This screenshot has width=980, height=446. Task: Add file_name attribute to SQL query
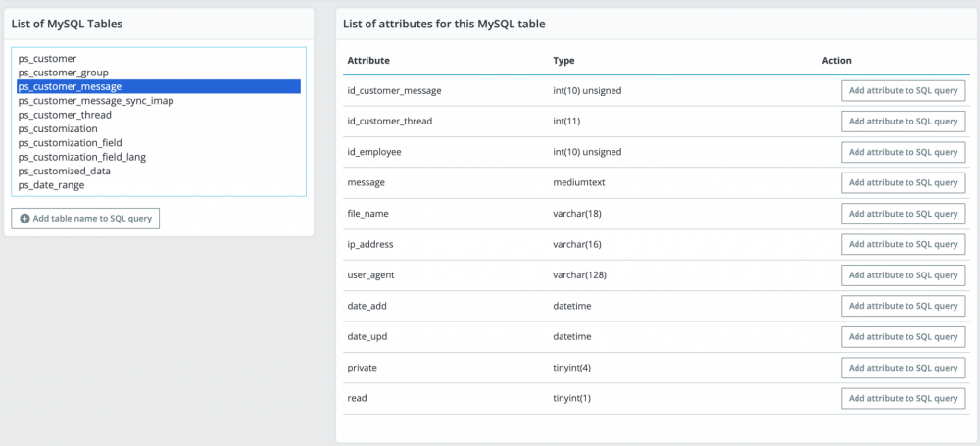point(903,214)
